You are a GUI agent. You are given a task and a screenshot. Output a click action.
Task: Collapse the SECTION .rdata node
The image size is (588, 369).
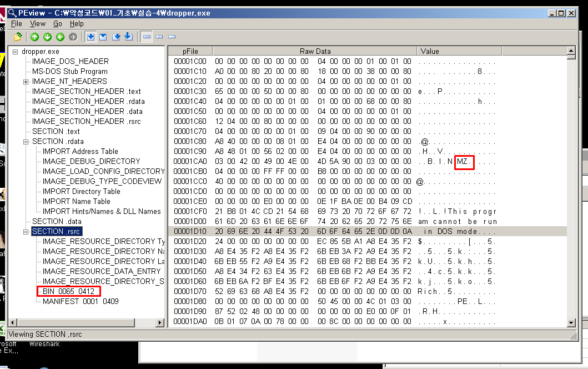[x=26, y=142]
